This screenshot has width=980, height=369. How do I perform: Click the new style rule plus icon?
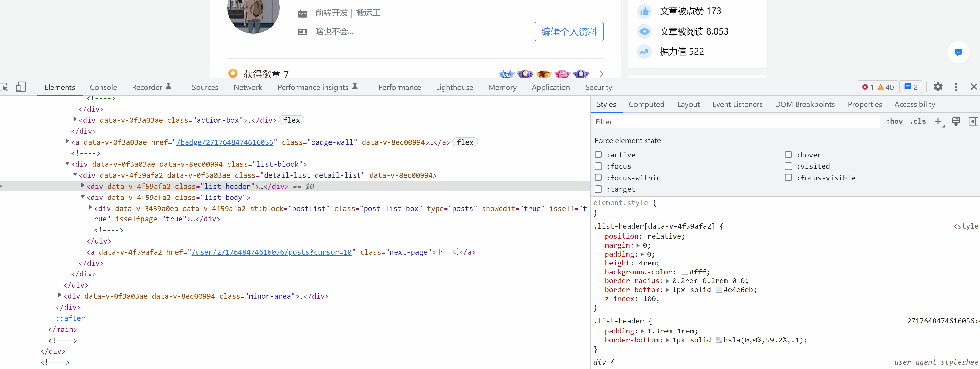coord(938,122)
